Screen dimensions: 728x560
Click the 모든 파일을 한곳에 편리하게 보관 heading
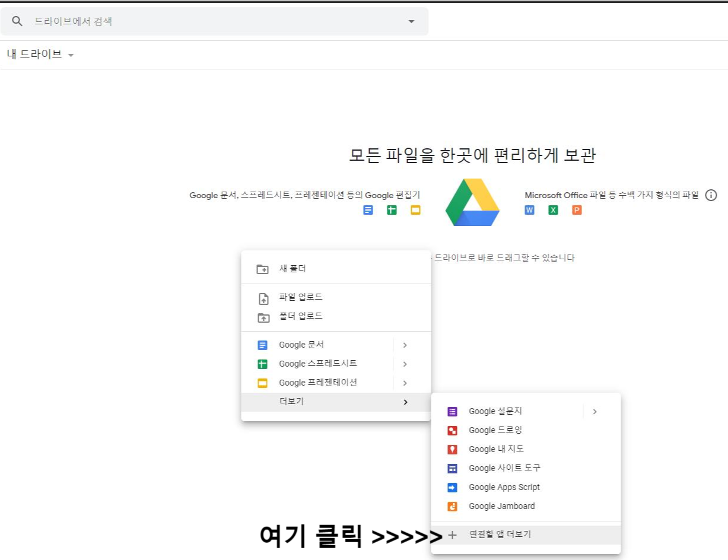point(472,155)
